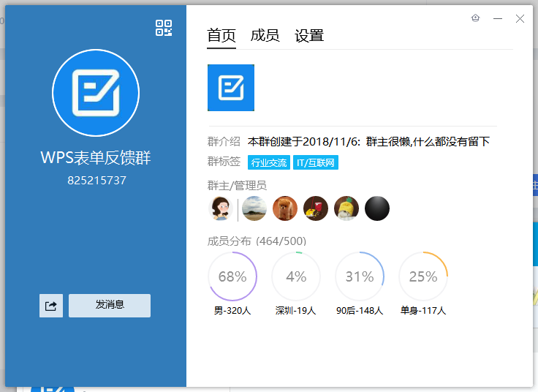The height and width of the screenshot is (392, 538).
Task: Click the square group album thumbnail
Action: 231,88
